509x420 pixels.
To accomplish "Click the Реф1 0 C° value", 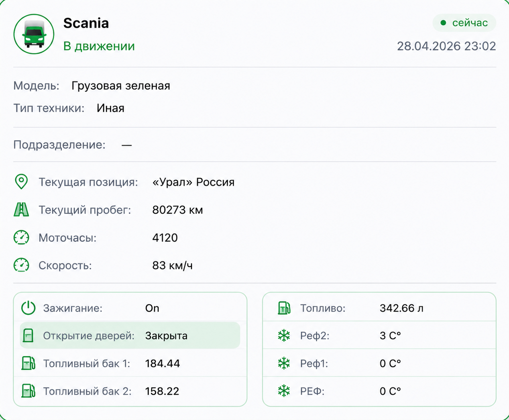I will point(390,363).
